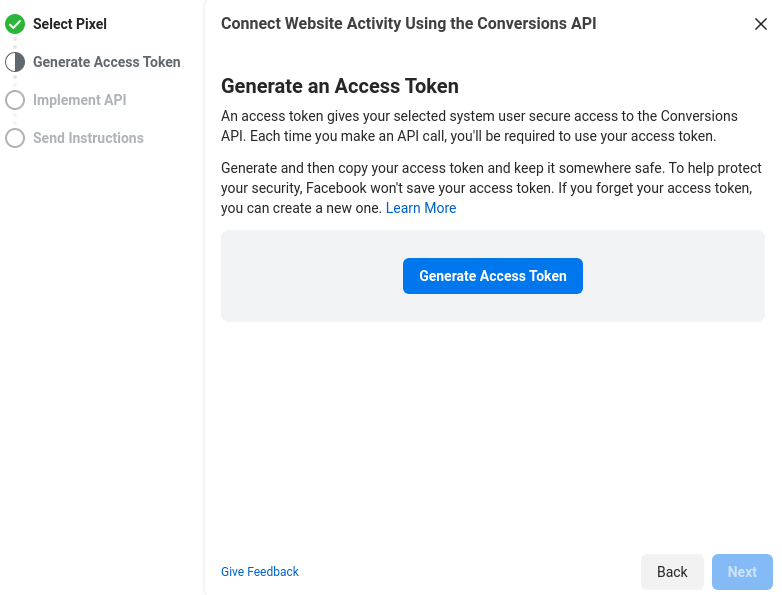Click the half-filled circle step progress icon
Screen dimensions: 782x595
[x=15, y=62]
